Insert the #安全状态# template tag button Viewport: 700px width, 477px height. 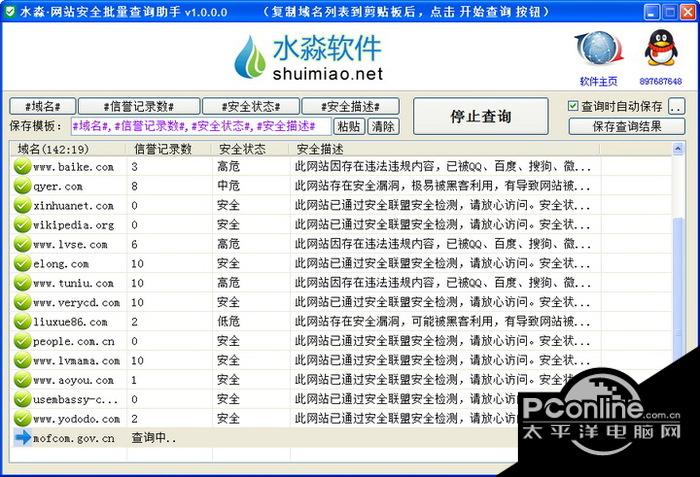[x=251, y=106]
